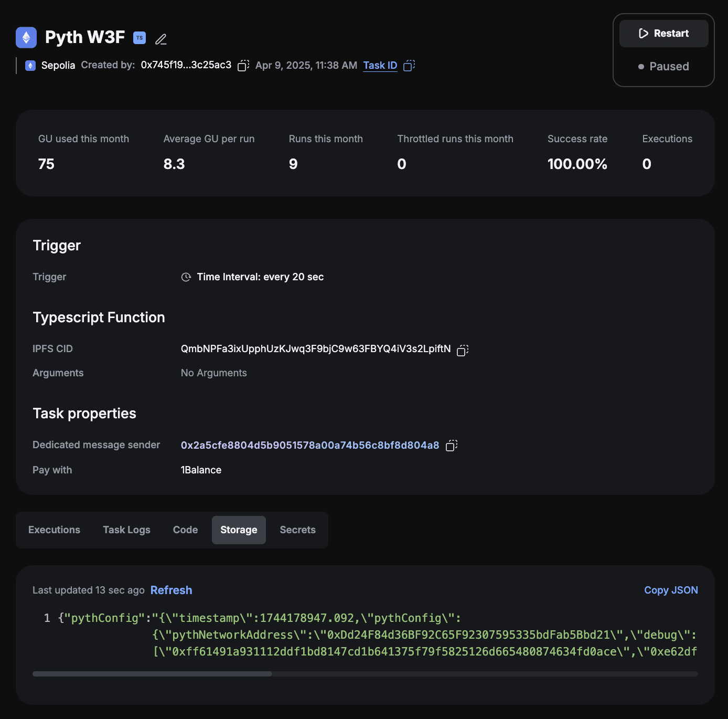The image size is (728, 719).
Task: Show the Code tab
Action: coord(185,530)
